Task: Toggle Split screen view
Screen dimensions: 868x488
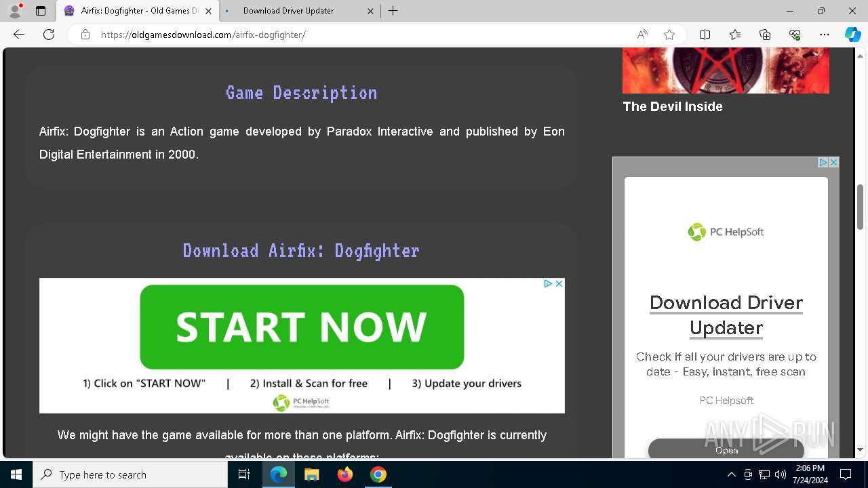Action: 705,35
